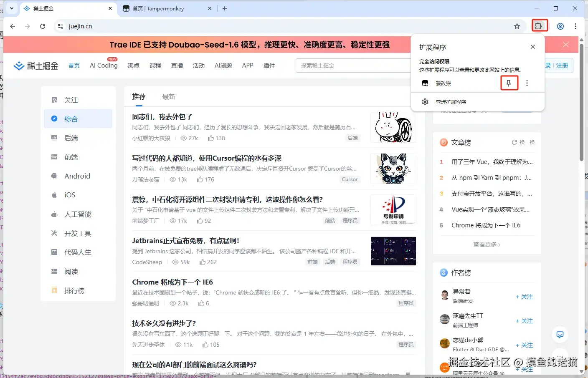Click the juejin.cn address bar
This screenshot has width=588, height=378.
pos(288,26)
